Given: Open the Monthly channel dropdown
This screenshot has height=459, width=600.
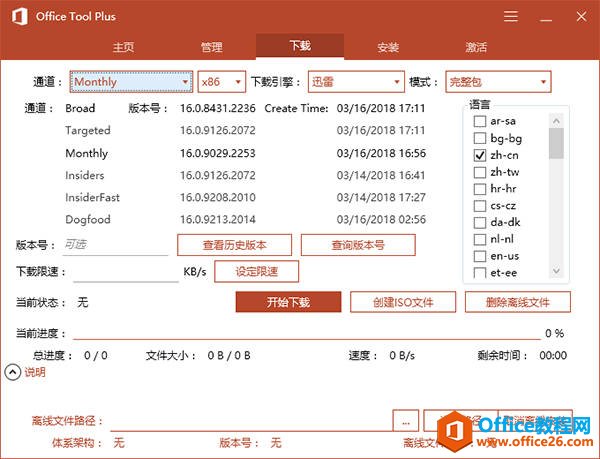Looking at the screenshot, I should 131,82.
